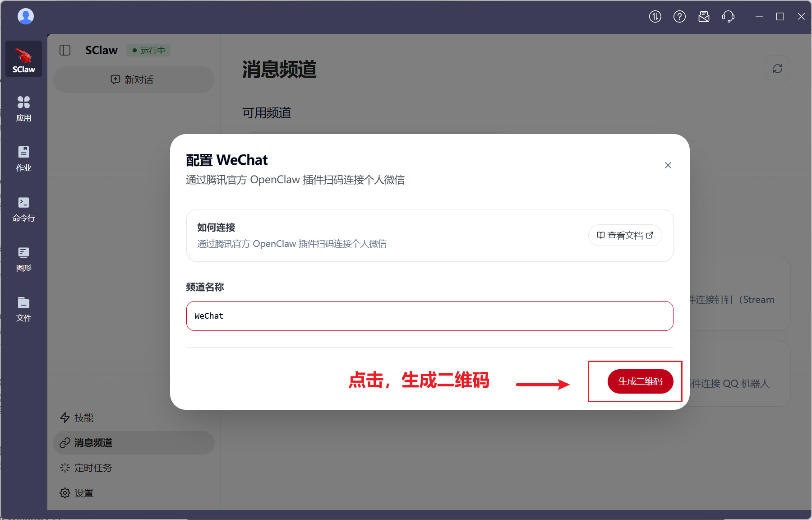Open the 作业 jobs section
This screenshot has width=812, height=520.
tap(23, 158)
